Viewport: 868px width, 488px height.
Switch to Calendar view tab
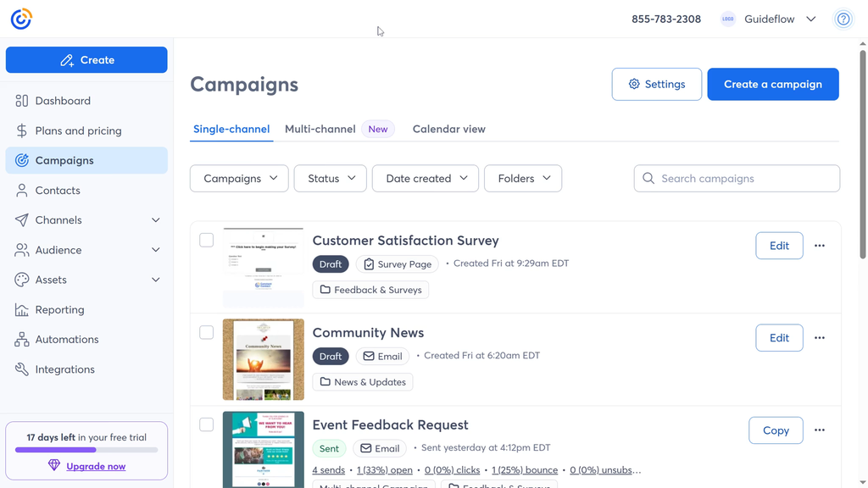[448, 130]
